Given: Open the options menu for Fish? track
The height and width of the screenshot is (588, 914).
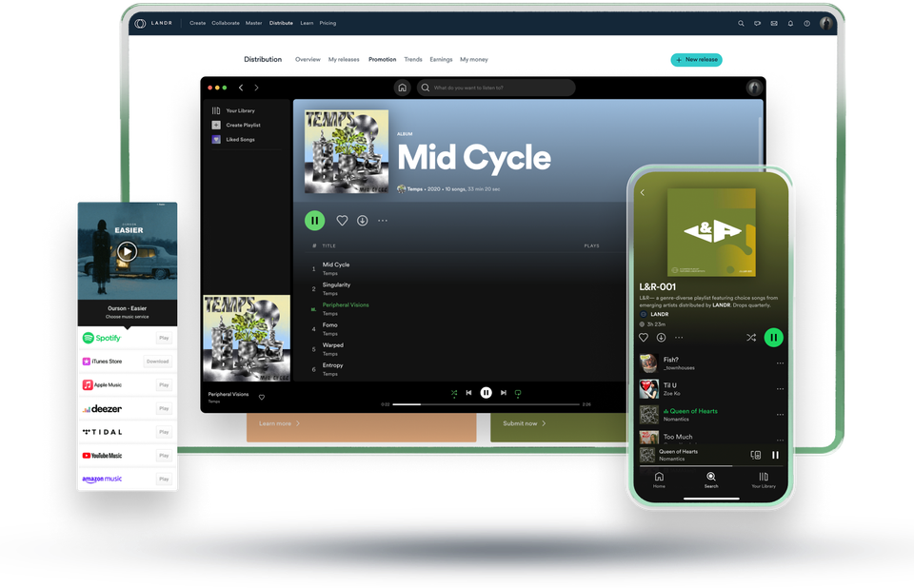Looking at the screenshot, I should click(780, 363).
